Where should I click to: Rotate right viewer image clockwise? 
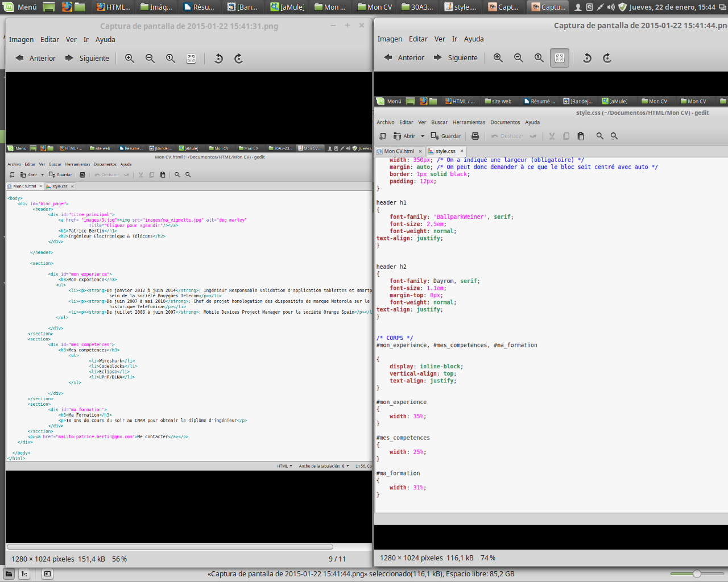click(607, 58)
